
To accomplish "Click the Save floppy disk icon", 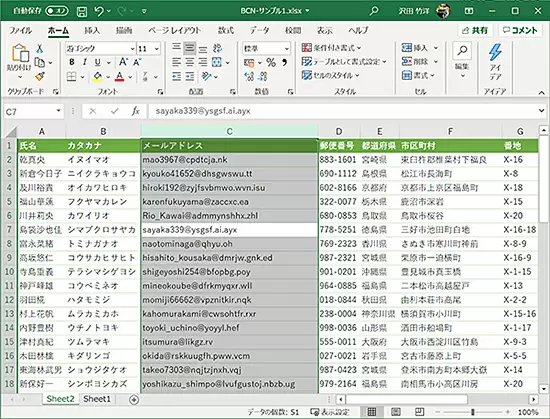I will [x=82, y=11].
